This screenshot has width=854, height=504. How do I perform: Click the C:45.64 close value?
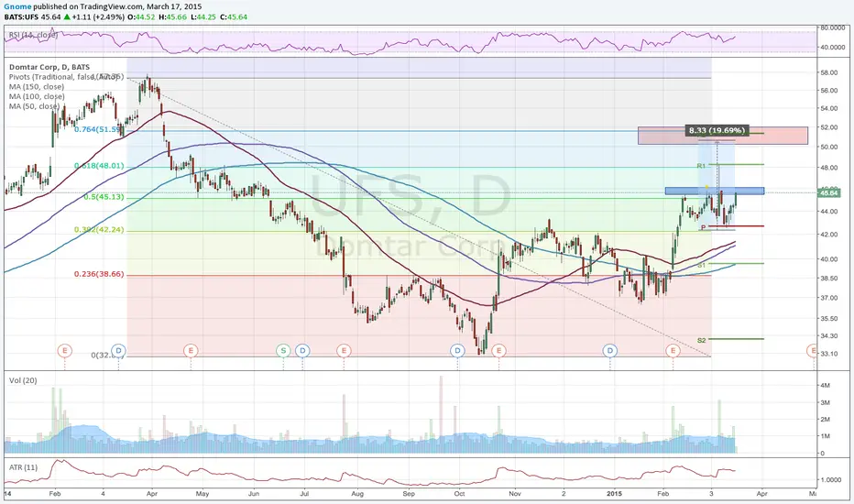tap(234, 16)
